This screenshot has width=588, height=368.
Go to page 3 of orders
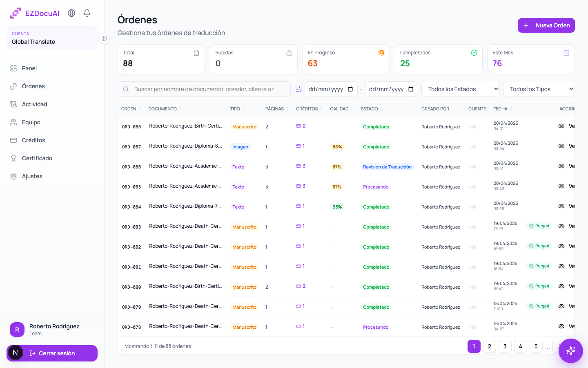pyautogui.click(x=505, y=346)
